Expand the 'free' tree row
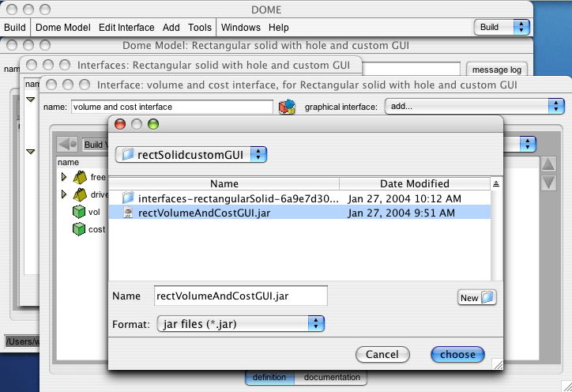The height and width of the screenshot is (392, 572). 64,177
